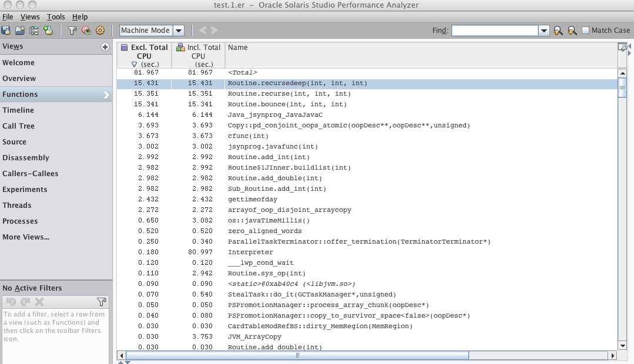Screen dimensions: 634x364
Task: Click the Aggregate Experiments flask icon
Action: tap(48, 31)
